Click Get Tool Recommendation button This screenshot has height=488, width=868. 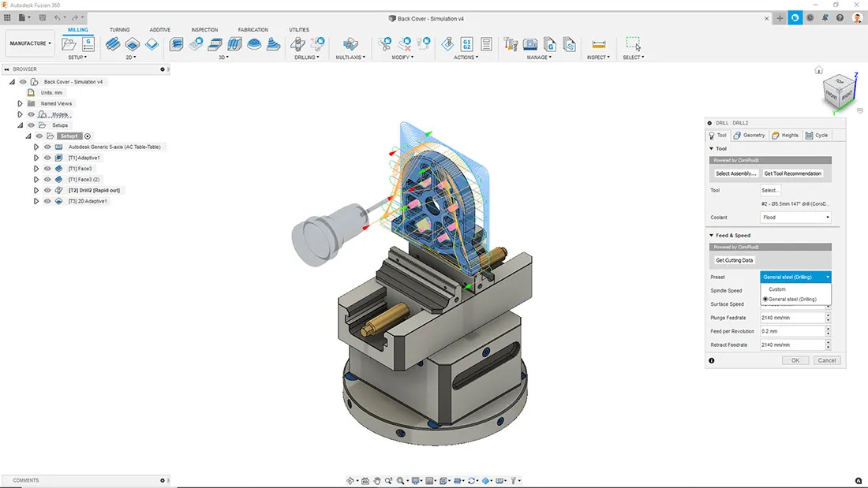click(x=792, y=173)
